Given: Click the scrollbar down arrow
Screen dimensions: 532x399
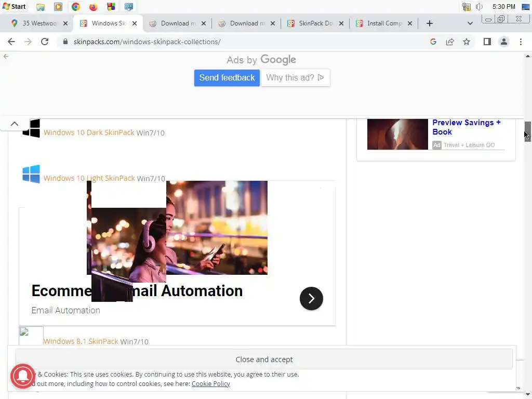Looking at the screenshot, I should click(x=528, y=395).
